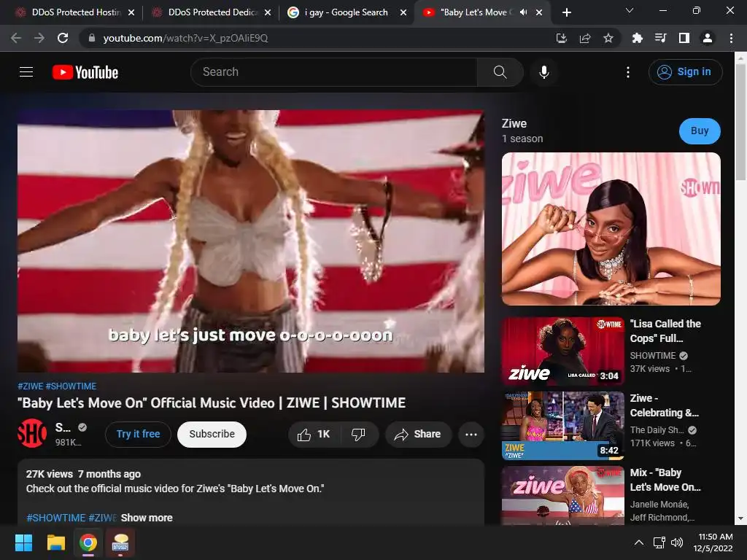Open Chrome extensions puzzle icon
Screen dimensions: 747x560
(x=637, y=38)
